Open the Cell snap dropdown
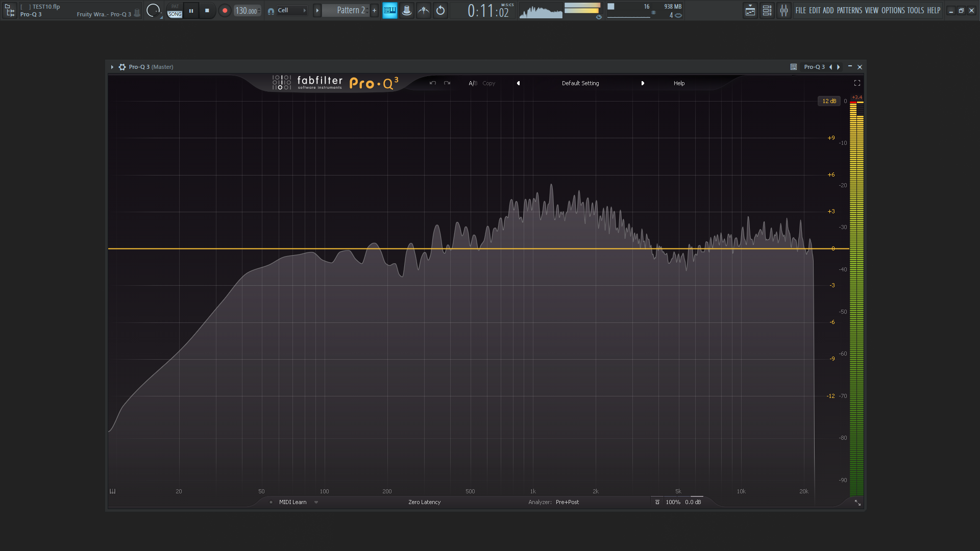Image resolution: width=980 pixels, height=551 pixels. 291,10
